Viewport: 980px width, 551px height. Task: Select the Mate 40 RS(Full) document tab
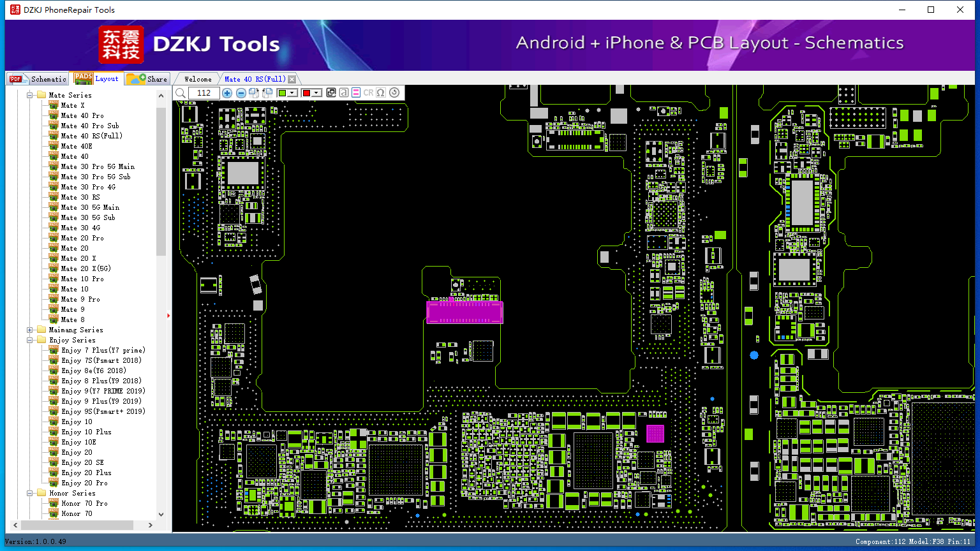(255, 79)
